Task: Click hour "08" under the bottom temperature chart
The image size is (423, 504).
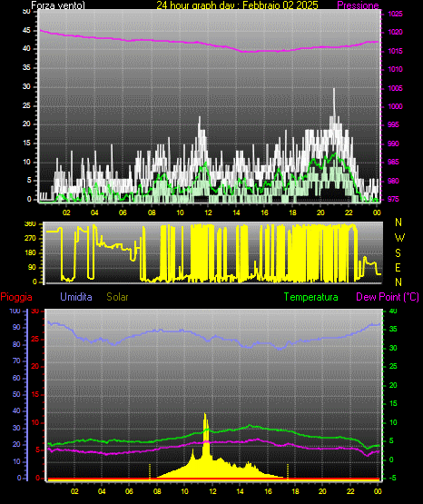Action: (157, 491)
